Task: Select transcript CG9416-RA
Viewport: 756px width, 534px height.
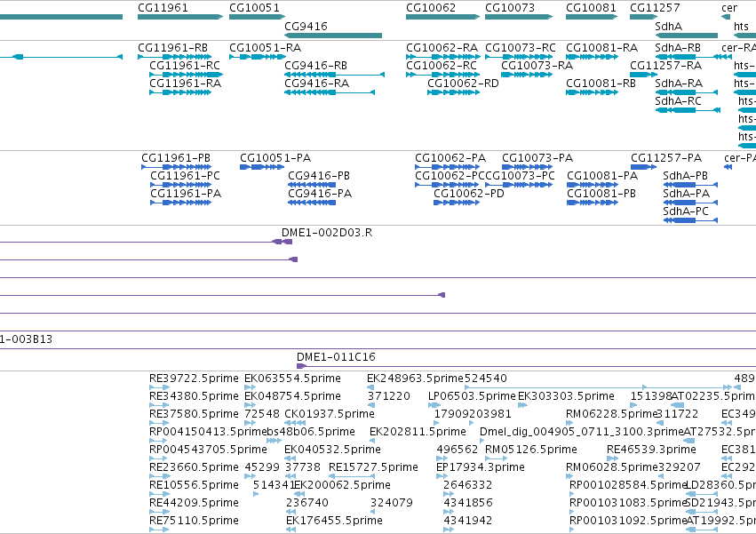Action: 330,92
